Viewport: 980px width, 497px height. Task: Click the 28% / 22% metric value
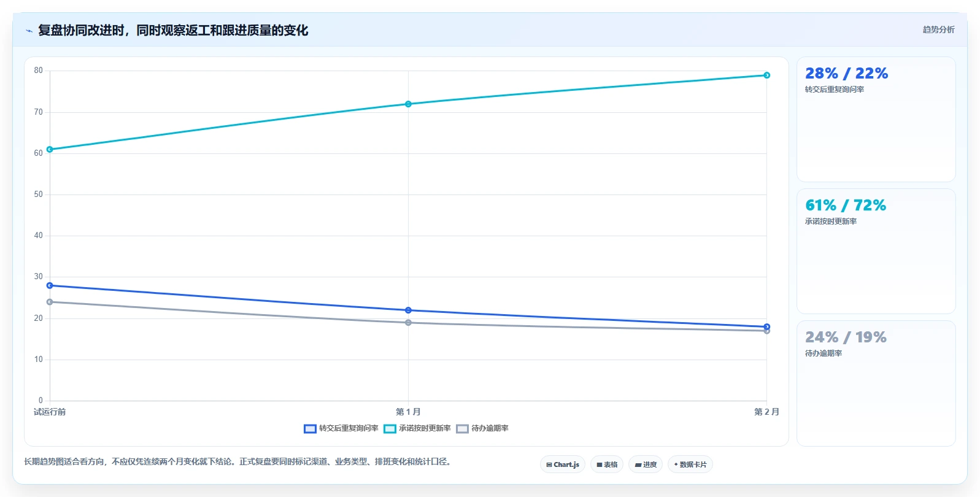846,74
